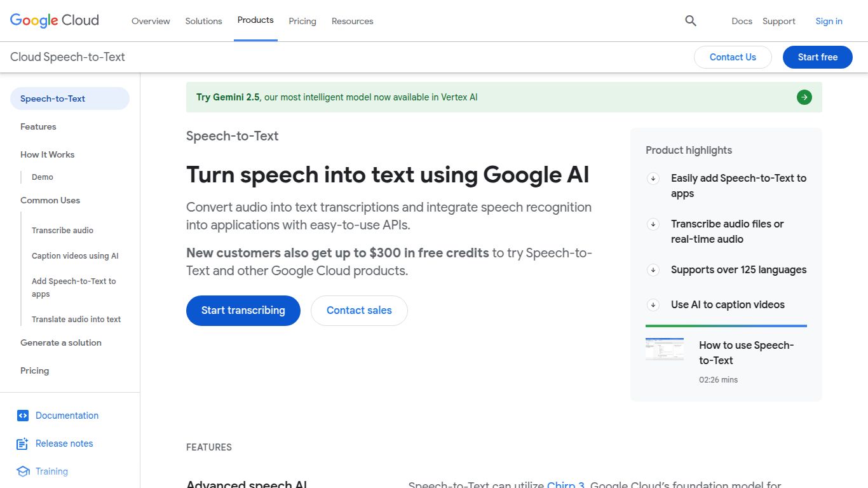
Task: Expand Use AI to caption videos highlight
Action: tap(653, 305)
